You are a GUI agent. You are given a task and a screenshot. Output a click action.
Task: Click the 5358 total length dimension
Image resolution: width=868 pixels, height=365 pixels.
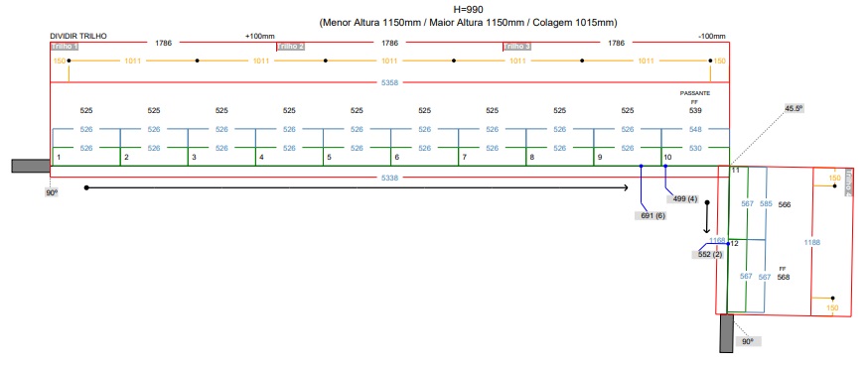[389, 82]
